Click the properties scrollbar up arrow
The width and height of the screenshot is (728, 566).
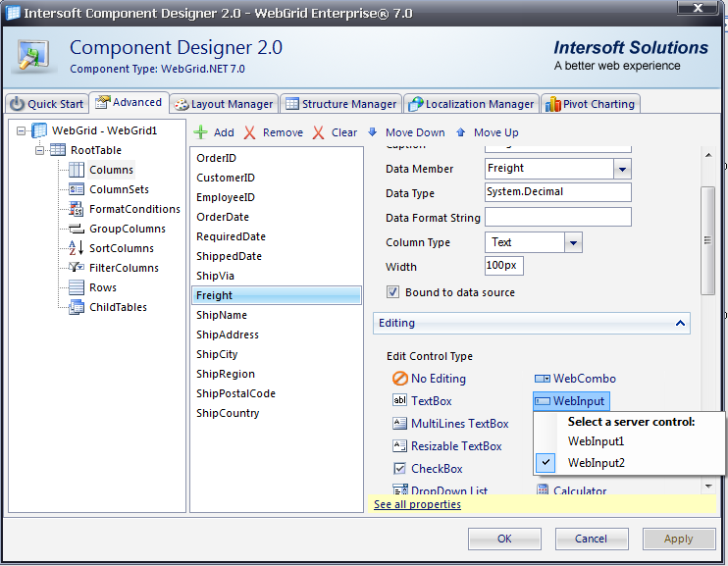708,155
